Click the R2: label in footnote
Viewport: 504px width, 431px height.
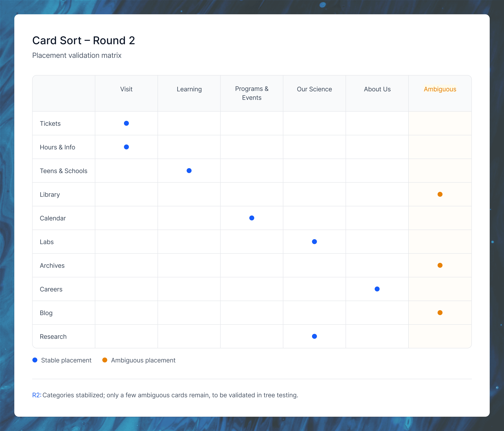point(37,395)
